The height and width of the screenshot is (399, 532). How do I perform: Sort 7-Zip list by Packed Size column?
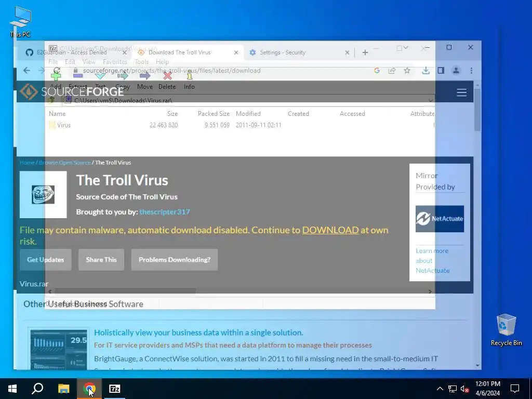[214, 114]
